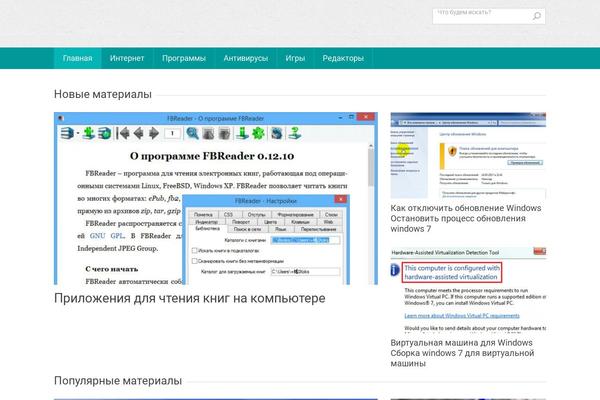Image resolution: width=600 pixels, height=400 pixels.
Task: Click the library books icon in FBReader toolbar
Action: coord(67,133)
